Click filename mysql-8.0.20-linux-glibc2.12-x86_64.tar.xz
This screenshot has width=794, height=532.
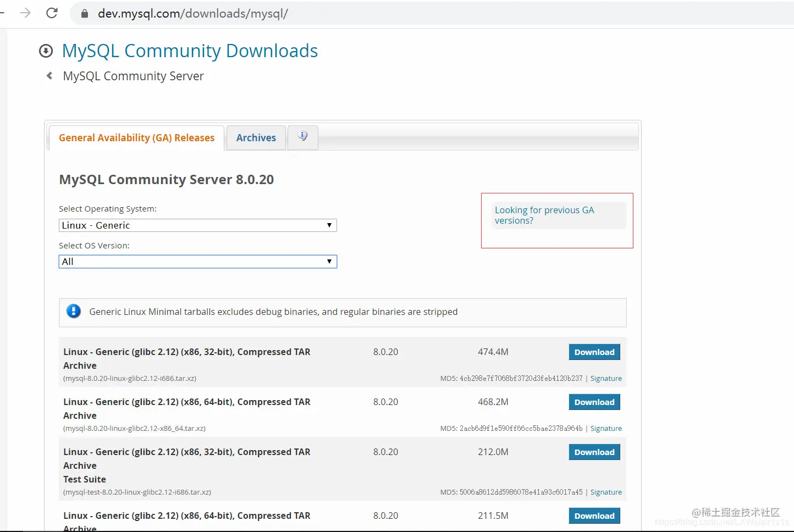(x=135, y=429)
